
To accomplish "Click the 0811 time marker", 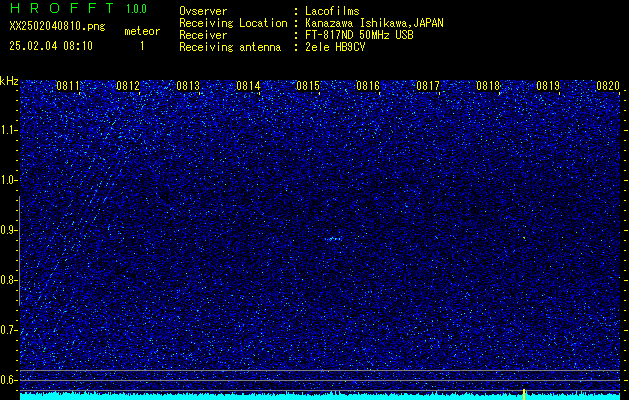I will [x=68, y=86].
